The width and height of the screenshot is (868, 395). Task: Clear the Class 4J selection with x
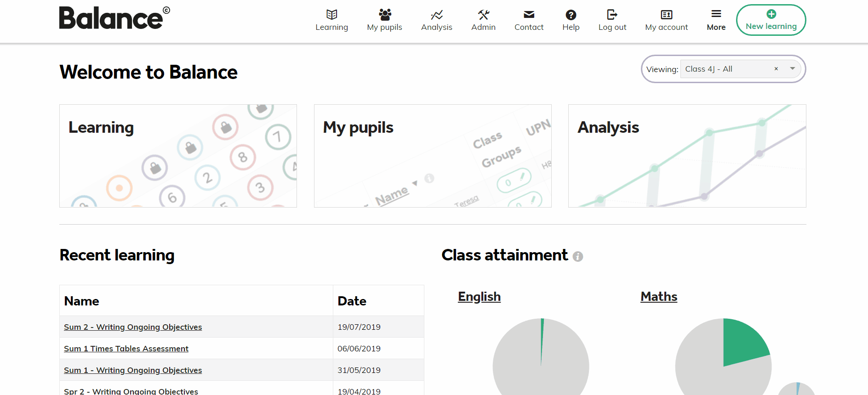coord(776,69)
